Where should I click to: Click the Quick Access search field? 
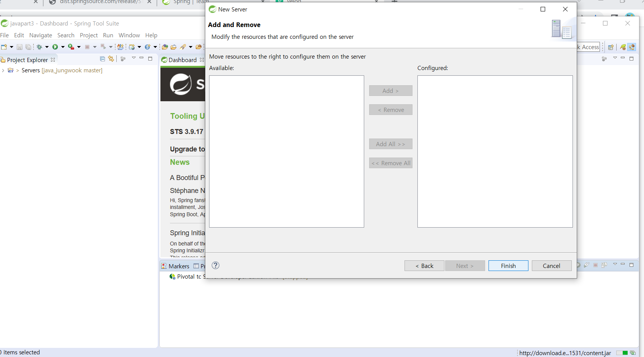[588, 47]
